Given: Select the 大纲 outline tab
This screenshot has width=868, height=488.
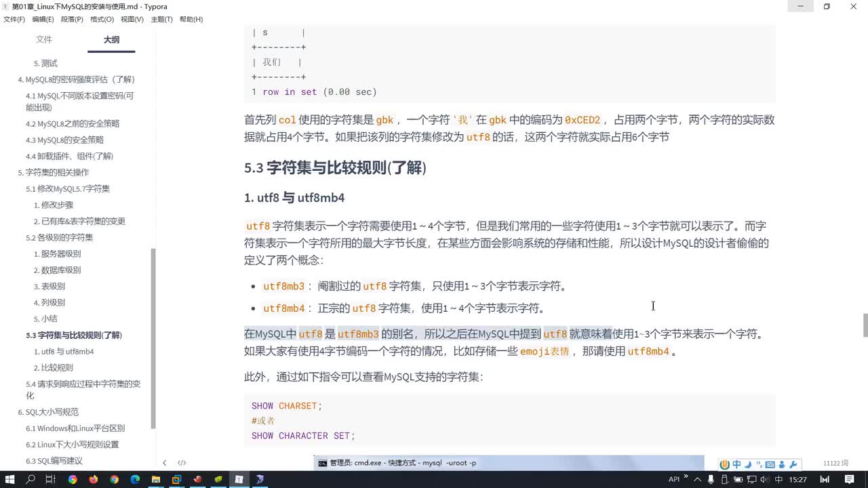Looking at the screenshot, I should pyautogui.click(x=111, y=40).
